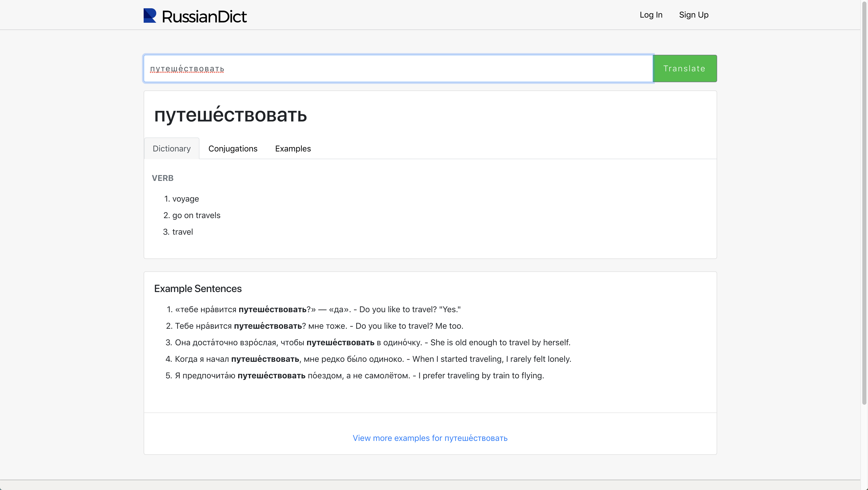This screenshot has height=490, width=868.
Task: Click the VERB section label
Action: pos(163,178)
